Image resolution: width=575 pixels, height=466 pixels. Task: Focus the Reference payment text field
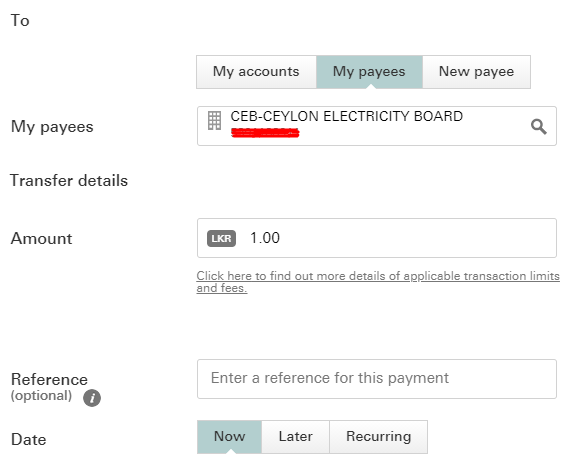(x=377, y=379)
